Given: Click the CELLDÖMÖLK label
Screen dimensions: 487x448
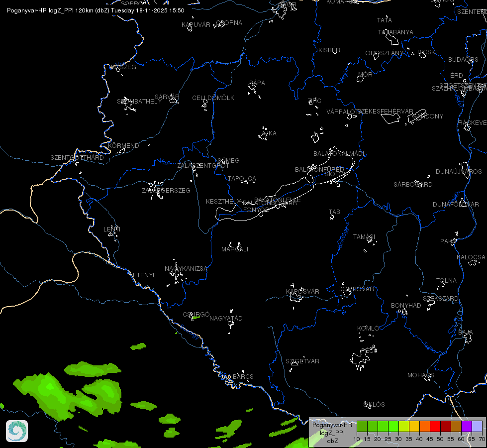Looking at the screenshot, I should [x=213, y=98].
